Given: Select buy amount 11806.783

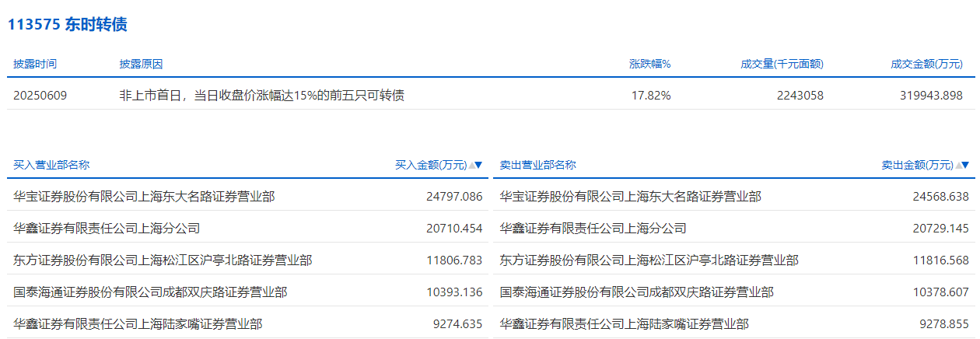Looking at the screenshot, I should click(454, 260).
